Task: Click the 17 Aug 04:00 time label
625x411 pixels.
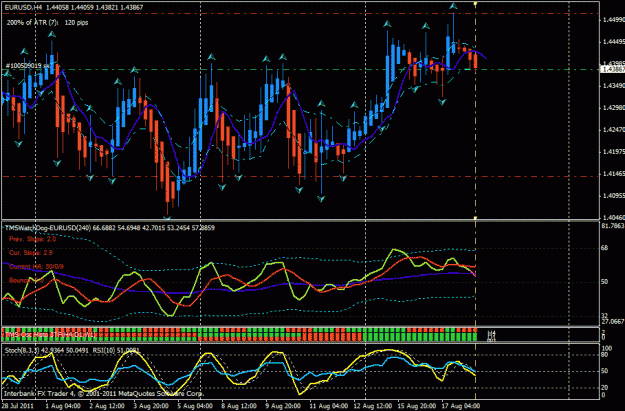Action: coord(460,406)
